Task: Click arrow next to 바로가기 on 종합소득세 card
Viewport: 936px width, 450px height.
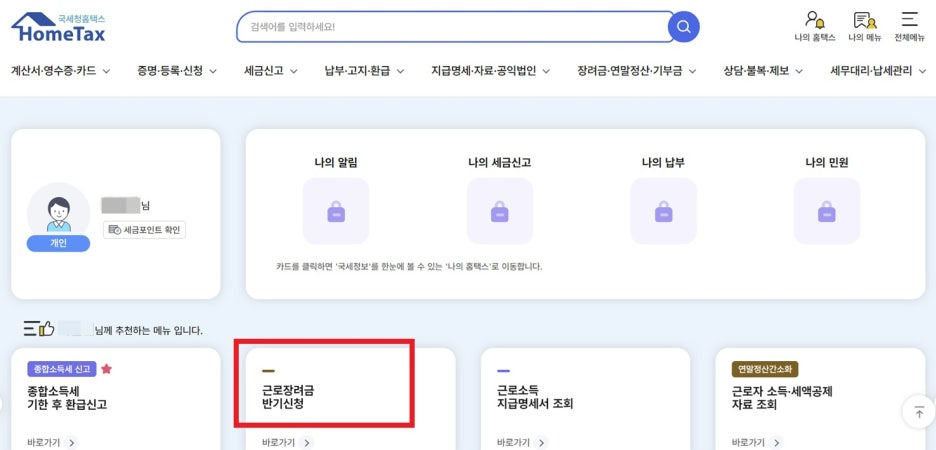Action: pos(72,443)
